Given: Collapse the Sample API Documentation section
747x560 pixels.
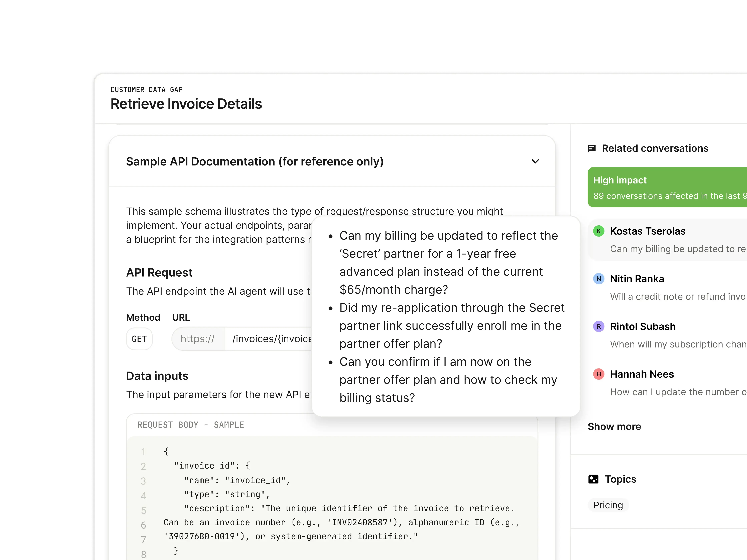Looking at the screenshot, I should coord(535,161).
